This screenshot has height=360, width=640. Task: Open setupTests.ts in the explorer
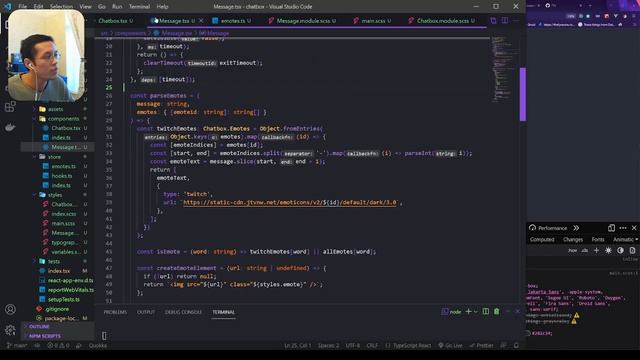pos(63,299)
